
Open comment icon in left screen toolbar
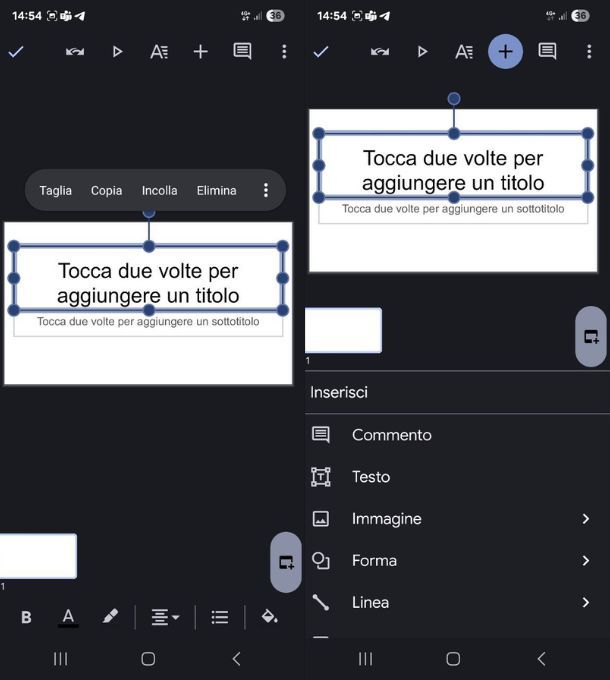tap(242, 52)
